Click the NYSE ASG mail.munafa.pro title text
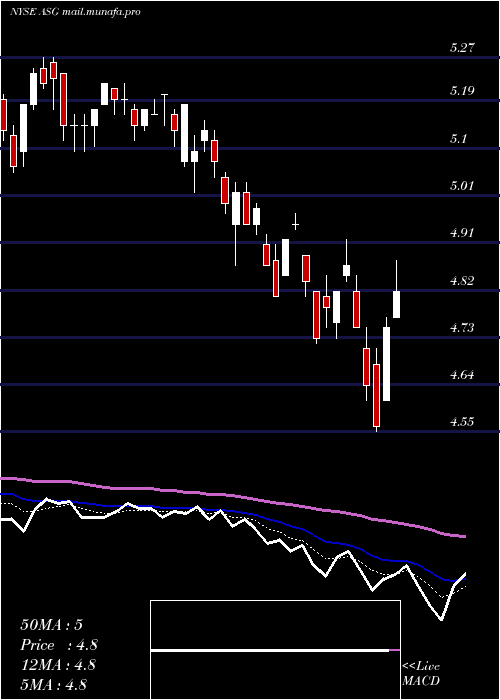500x700 pixels. pos(75,12)
